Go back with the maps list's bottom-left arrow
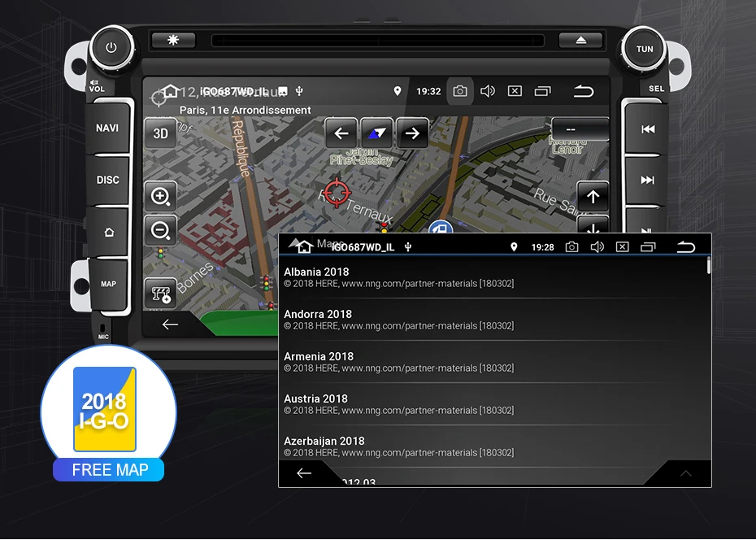The width and height of the screenshot is (756, 540). (x=304, y=473)
